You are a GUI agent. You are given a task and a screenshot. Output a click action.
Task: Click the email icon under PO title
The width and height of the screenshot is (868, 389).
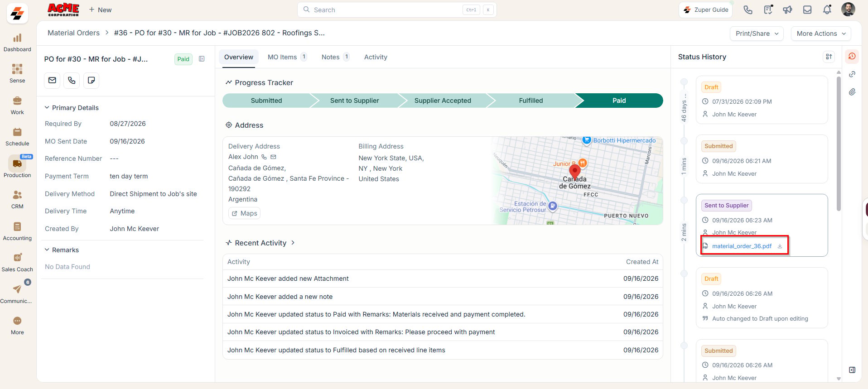[53, 80]
